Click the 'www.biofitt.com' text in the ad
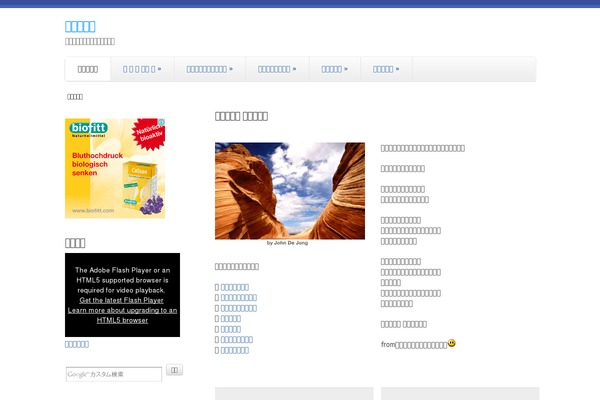The width and height of the screenshot is (600, 400). click(x=93, y=211)
